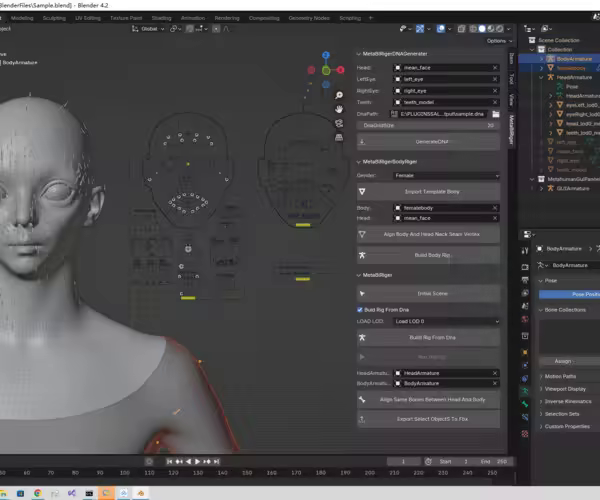The height and width of the screenshot is (500, 600).
Task: Click the zoom magnifier viewport icon
Action: tap(339, 96)
